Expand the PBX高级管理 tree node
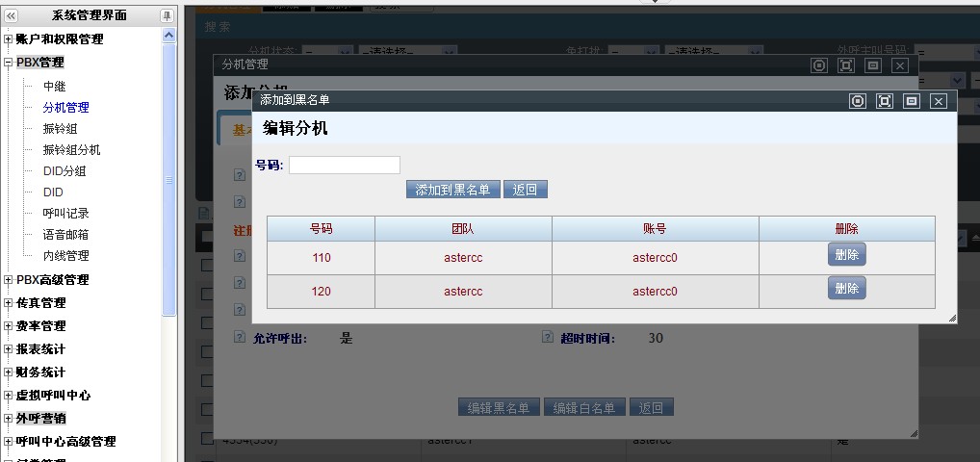Image resolution: width=980 pixels, height=462 pixels. pyautogui.click(x=9, y=280)
